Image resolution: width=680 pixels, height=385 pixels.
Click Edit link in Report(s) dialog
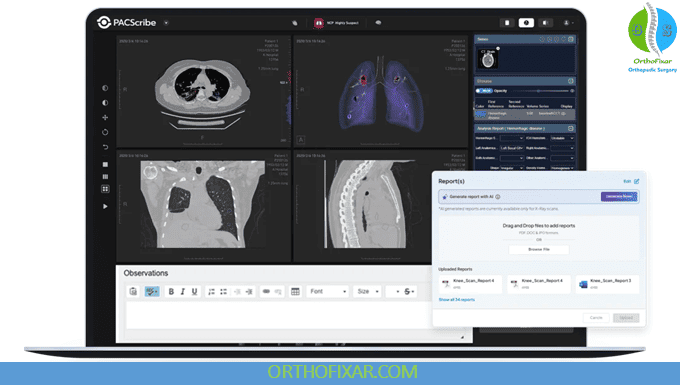pos(631,181)
